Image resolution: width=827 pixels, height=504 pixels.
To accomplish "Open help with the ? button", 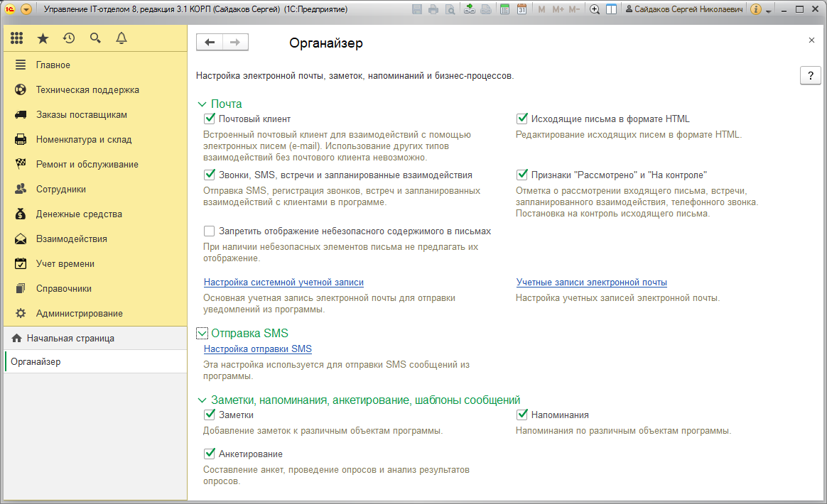I will click(810, 75).
